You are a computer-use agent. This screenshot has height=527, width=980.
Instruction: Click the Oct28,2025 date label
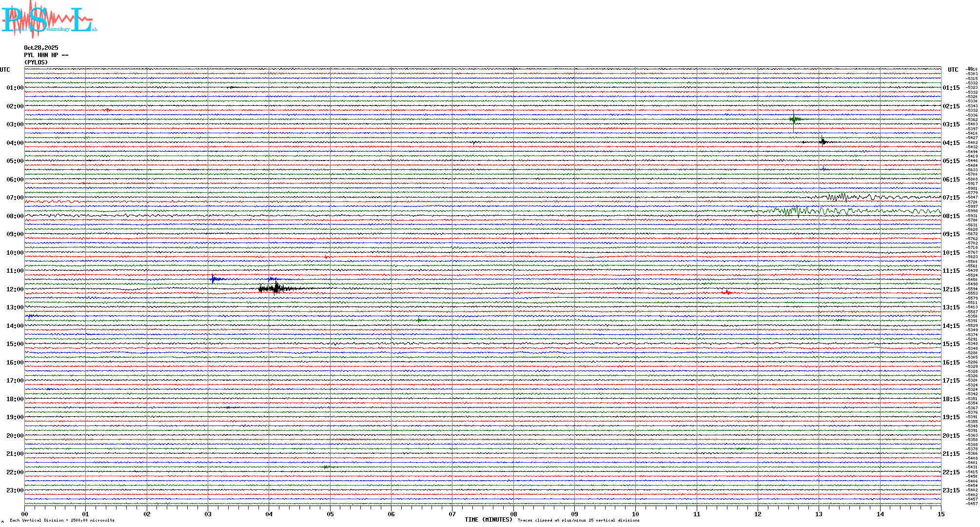41,48
